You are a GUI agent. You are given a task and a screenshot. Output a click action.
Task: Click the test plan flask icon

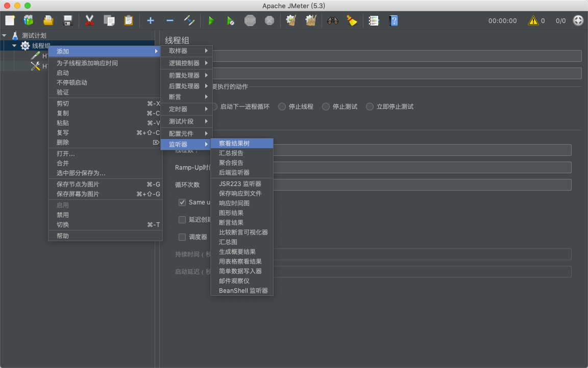tap(15, 36)
